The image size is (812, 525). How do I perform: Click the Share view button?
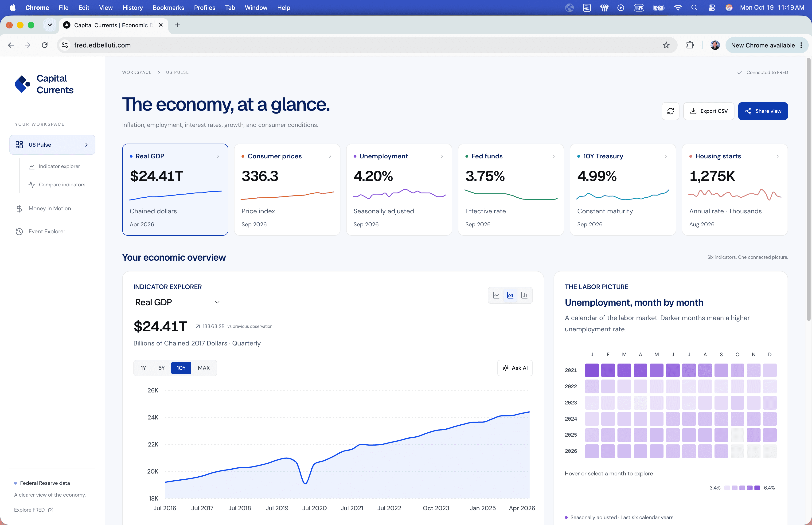(763, 111)
